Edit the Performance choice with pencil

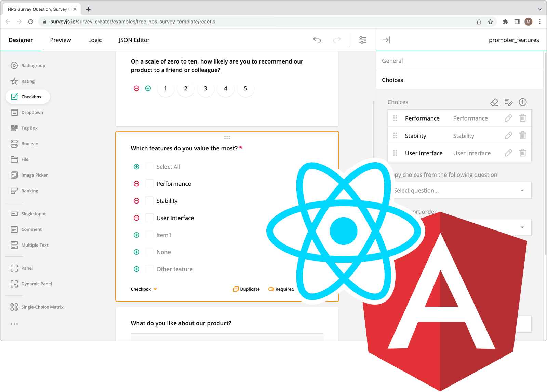pyautogui.click(x=508, y=118)
